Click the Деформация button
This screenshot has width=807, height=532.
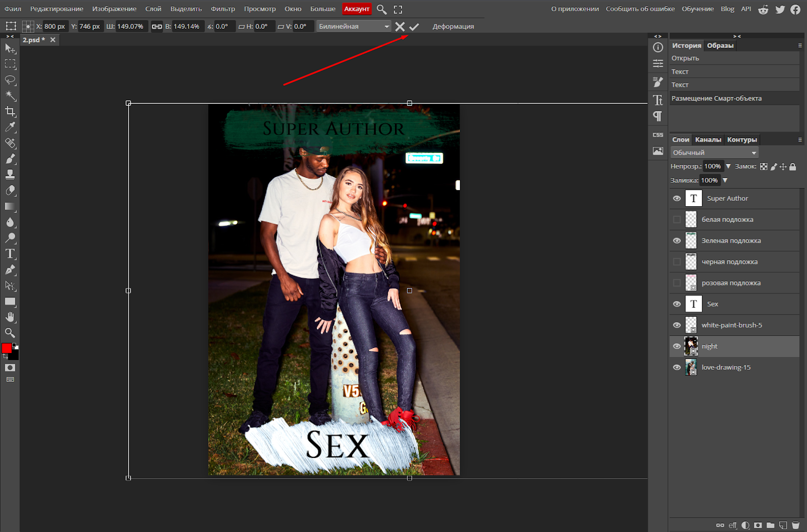[x=453, y=27]
